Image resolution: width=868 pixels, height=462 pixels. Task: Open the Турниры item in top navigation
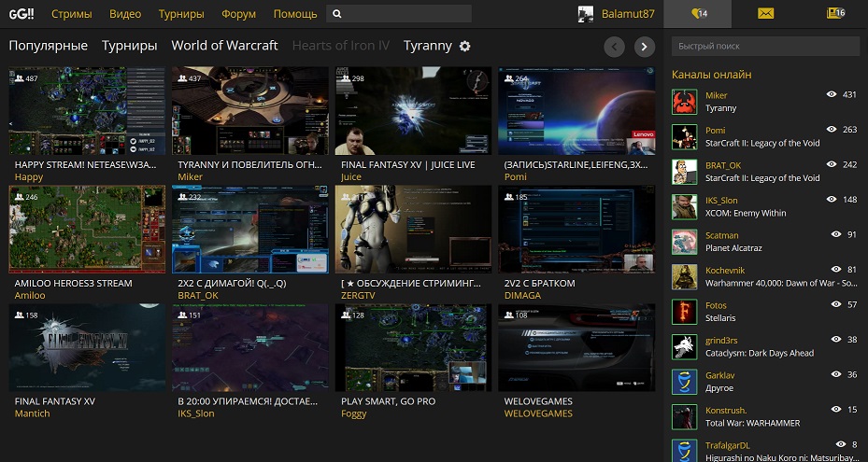181,14
